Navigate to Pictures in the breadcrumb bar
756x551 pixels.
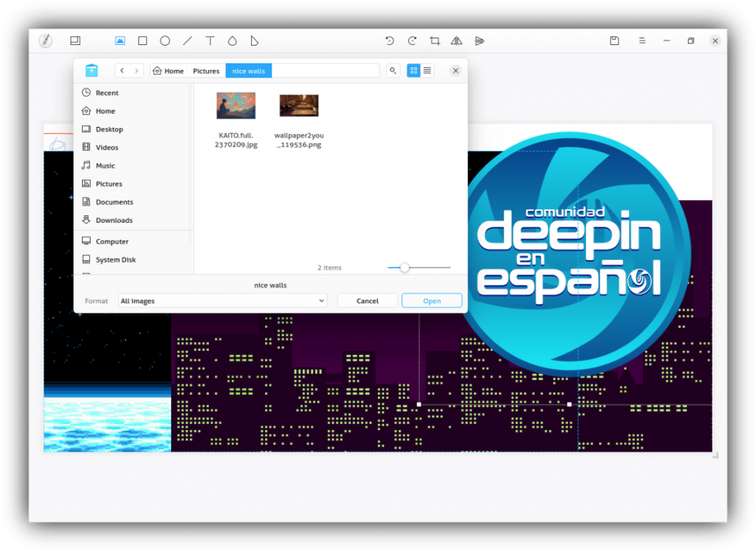(x=207, y=71)
